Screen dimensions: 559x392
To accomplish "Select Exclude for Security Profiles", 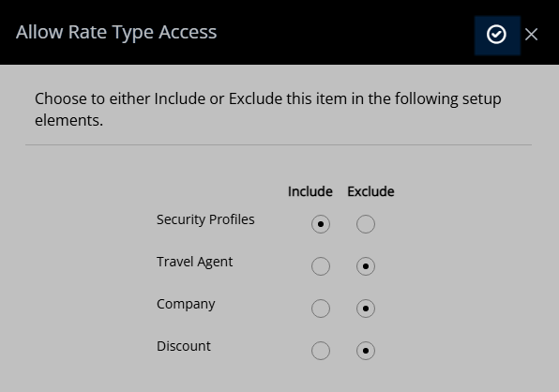I will point(366,224).
